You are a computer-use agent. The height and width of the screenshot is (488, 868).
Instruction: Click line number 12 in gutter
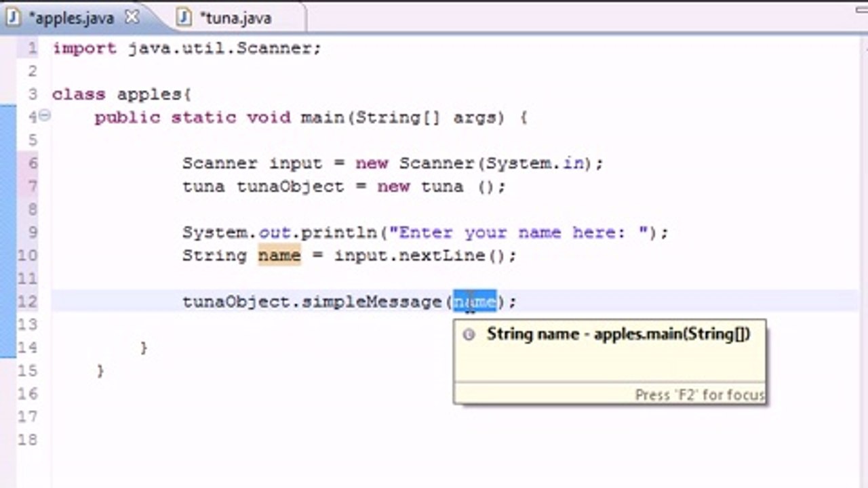click(28, 301)
